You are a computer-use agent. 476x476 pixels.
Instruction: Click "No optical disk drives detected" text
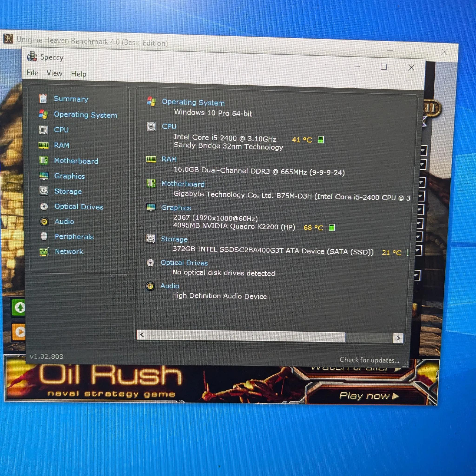point(224,273)
